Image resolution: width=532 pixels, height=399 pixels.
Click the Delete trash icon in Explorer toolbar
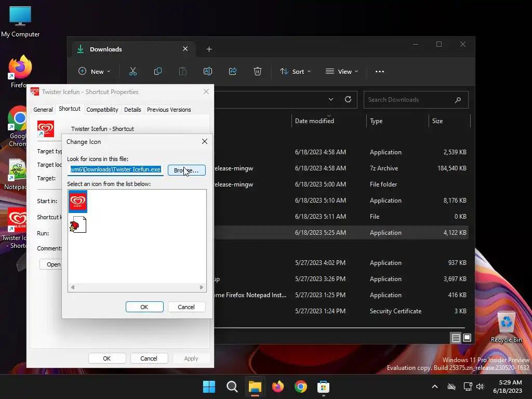click(x=258, y=72)
